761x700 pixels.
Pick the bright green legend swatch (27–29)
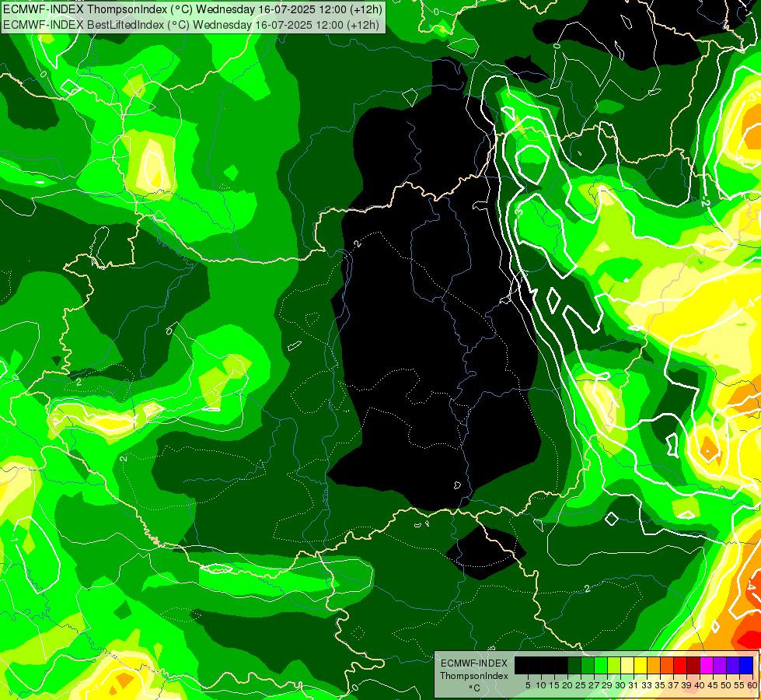601,665
